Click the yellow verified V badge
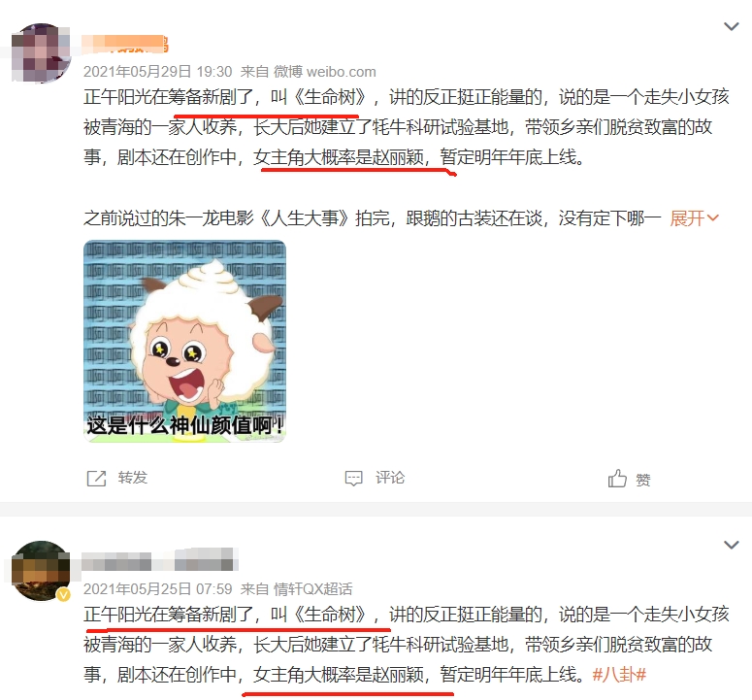The height and width of the screenshot is (700, 752). click(63, 595)
